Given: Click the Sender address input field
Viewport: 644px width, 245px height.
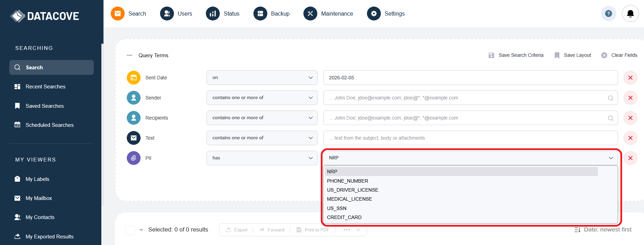Looking at the screenshot, I should [x=470, y=98].
